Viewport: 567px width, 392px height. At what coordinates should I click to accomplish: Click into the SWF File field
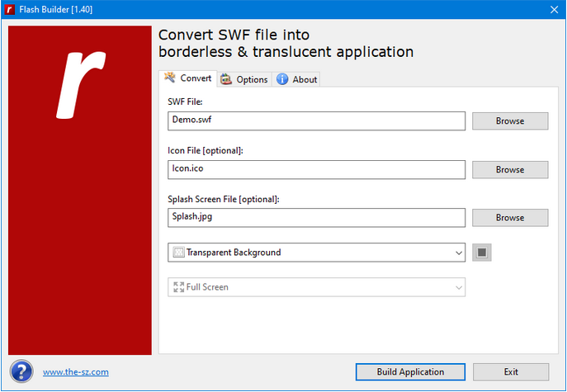316,120
